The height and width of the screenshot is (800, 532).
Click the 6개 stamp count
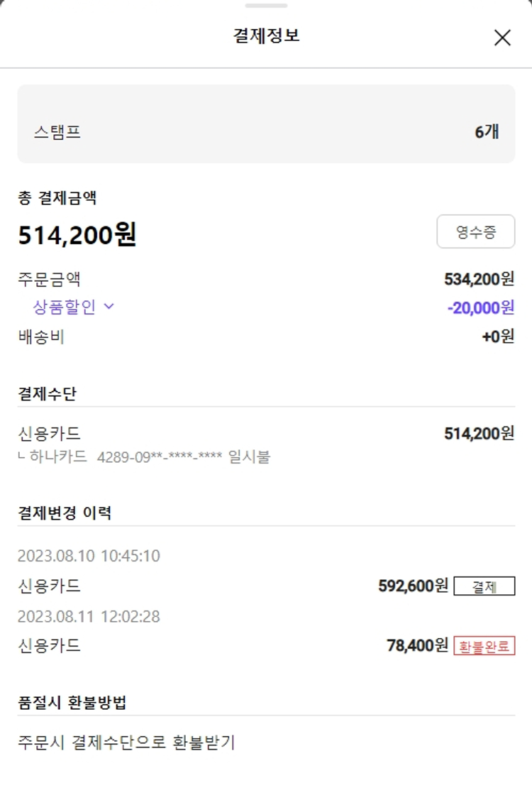point(487,132)
